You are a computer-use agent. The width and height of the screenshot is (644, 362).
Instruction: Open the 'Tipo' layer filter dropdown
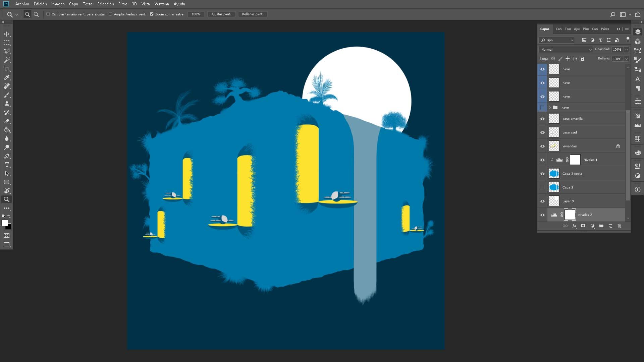pos(557,40)
